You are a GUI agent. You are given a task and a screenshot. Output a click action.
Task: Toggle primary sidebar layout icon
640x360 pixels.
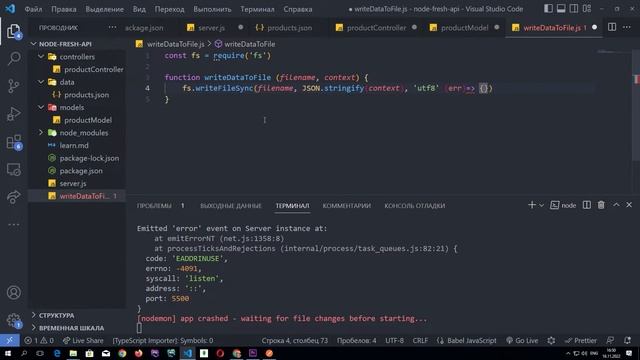(x=548, y=9)
